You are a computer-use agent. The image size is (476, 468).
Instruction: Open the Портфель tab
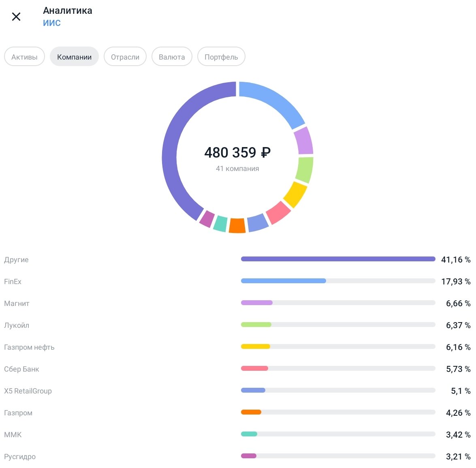tap(221, 57)
